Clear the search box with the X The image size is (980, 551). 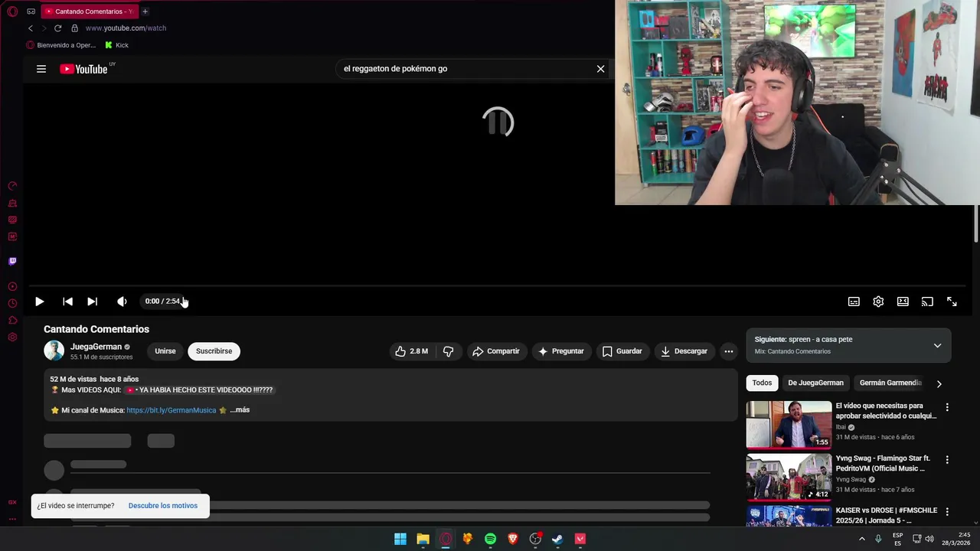point(600,69)
